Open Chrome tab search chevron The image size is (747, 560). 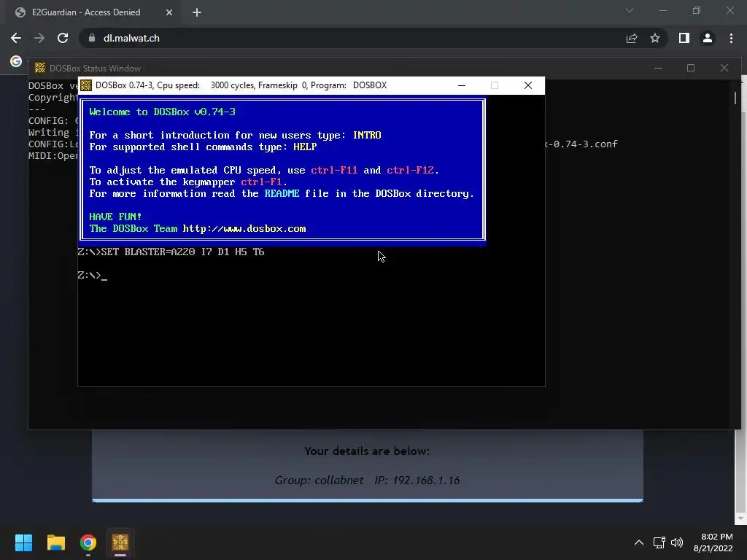point(630,10)
